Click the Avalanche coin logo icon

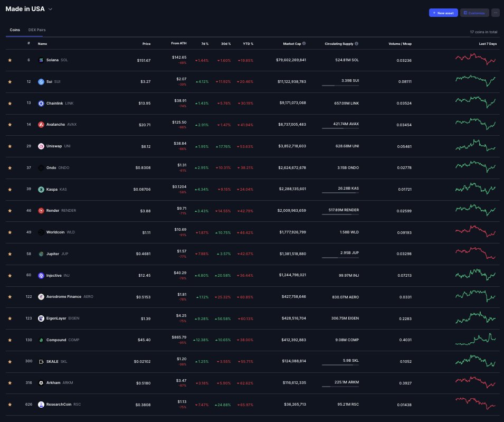click(x=41, y=125)
